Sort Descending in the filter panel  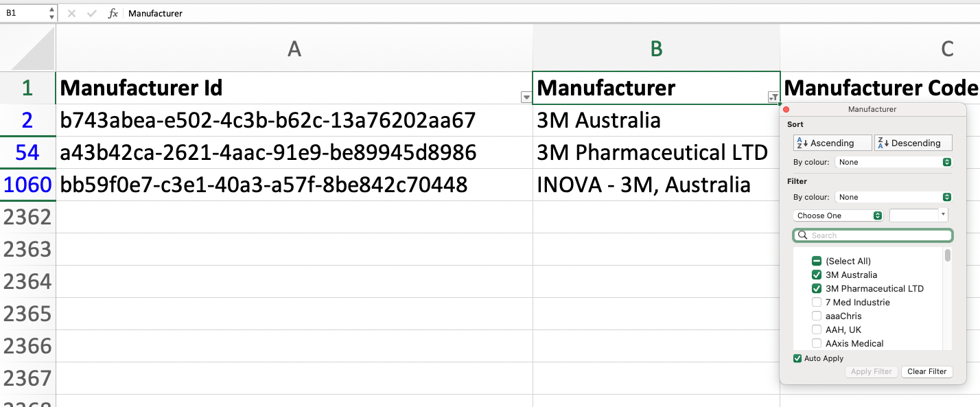(913, 143)
